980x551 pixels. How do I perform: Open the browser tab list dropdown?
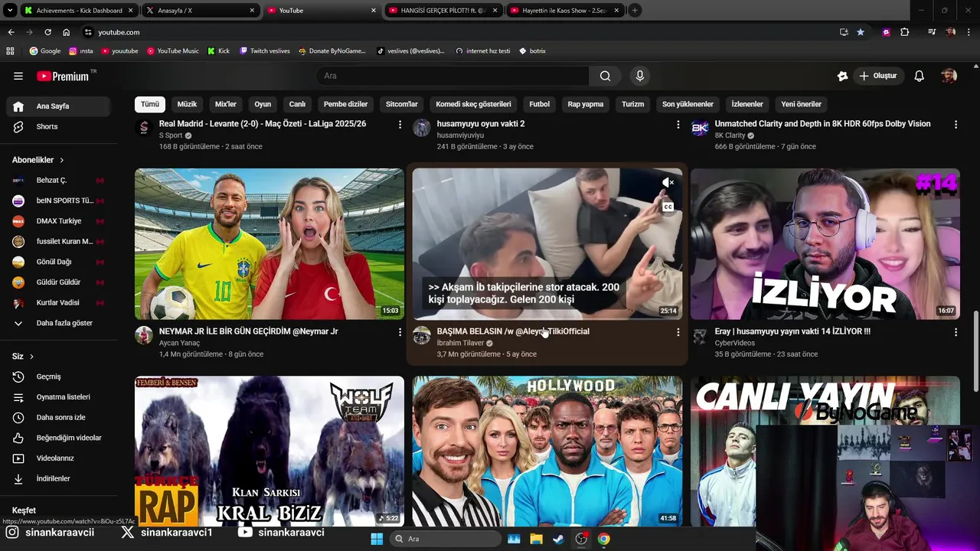tap(10, 11)
